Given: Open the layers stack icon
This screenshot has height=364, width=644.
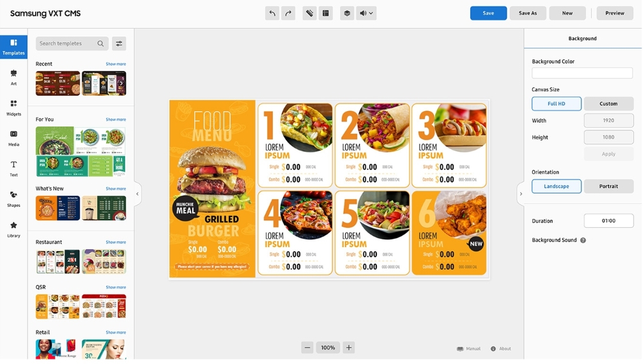Looking at the screenshot, I should (x=347, y=13).
